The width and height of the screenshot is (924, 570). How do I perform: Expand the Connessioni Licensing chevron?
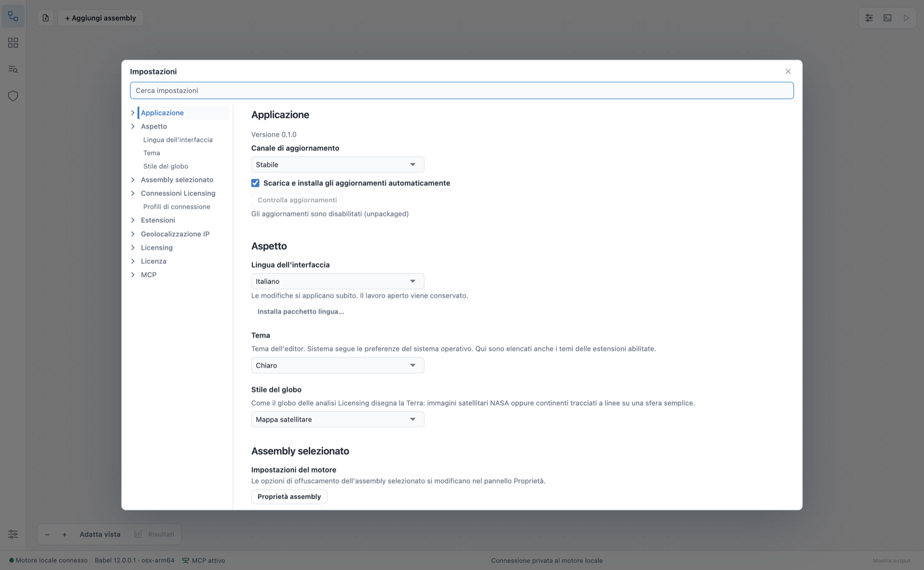[x=133, y=193]
